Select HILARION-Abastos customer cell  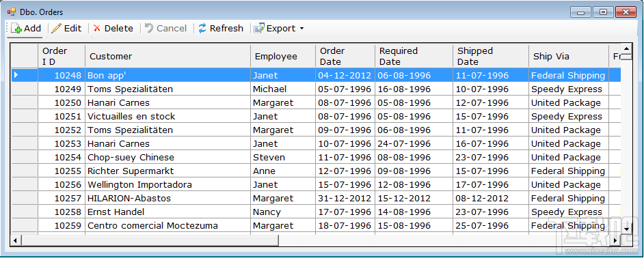167,198
